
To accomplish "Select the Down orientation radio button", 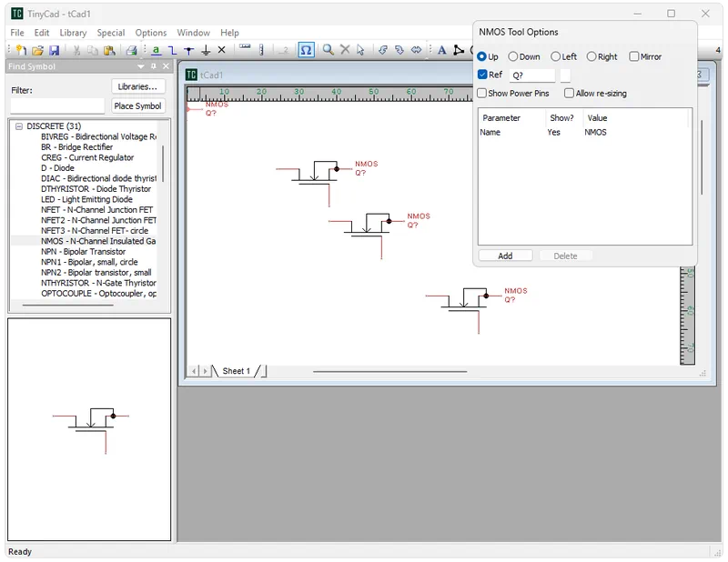I will click(x=512, y=56).
